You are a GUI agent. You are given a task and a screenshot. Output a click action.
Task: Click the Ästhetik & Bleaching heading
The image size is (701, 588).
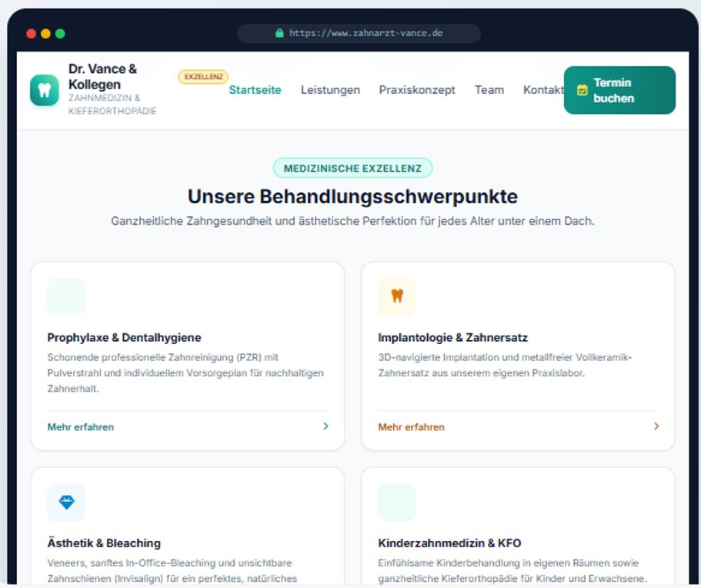click(104, 543)
